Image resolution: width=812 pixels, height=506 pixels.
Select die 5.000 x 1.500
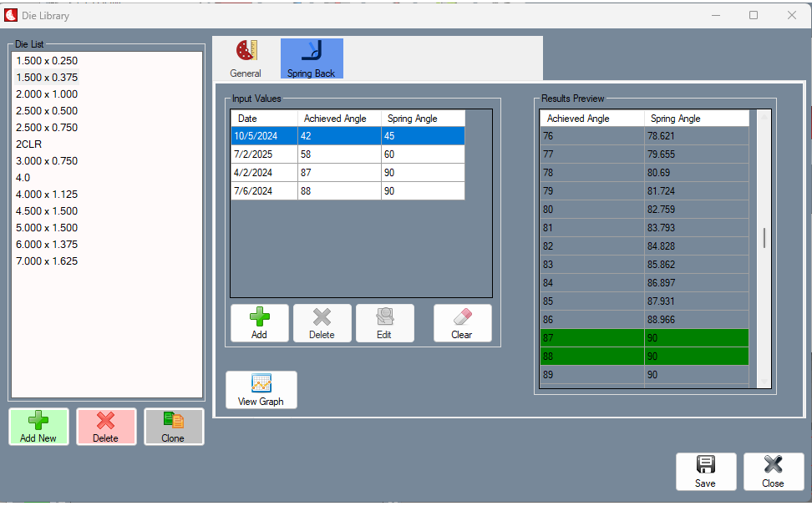(47, 228)
